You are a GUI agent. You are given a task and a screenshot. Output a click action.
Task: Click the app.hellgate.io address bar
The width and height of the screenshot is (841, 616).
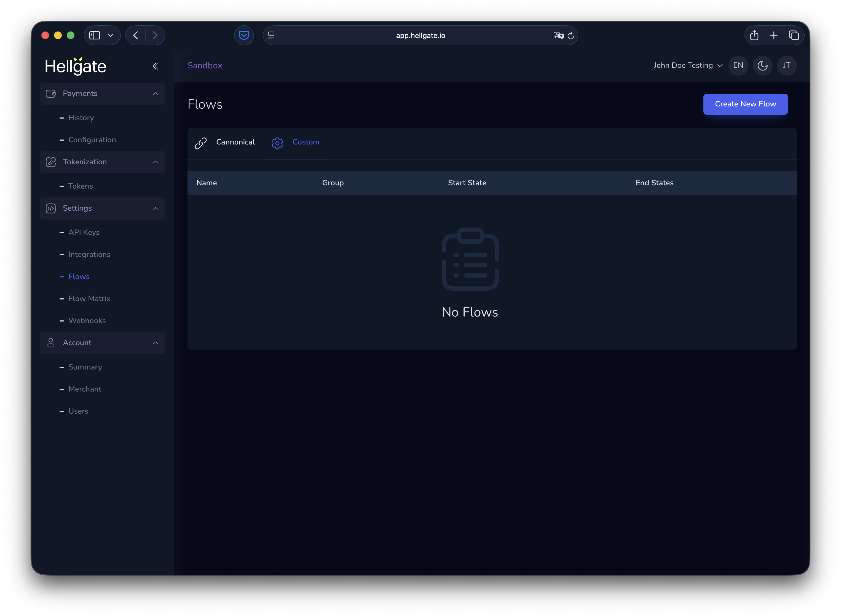420,35
